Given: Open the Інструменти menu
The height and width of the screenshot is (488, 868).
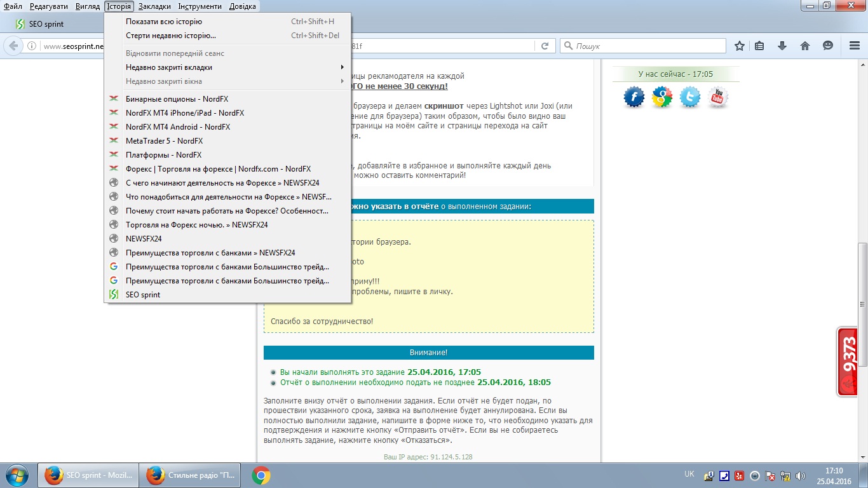Looking at the screenshot, I should tap(200, 6).
